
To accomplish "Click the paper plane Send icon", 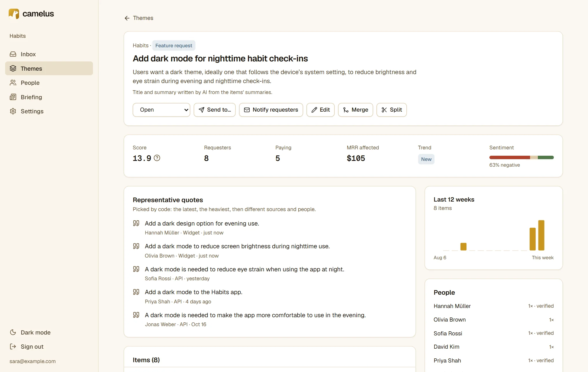I will pyautogui.click(x=201, y=110).
